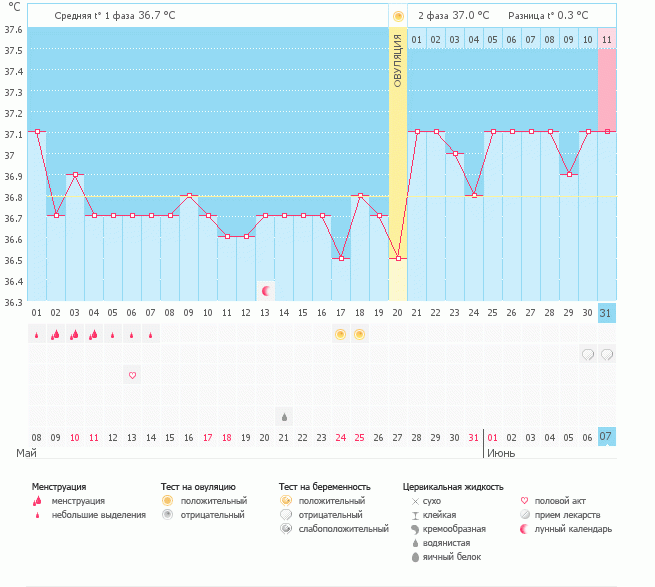Select the 36.9 temperature point on cycle day 29
The image size is (655, 587).
click(x=569, y=174)
